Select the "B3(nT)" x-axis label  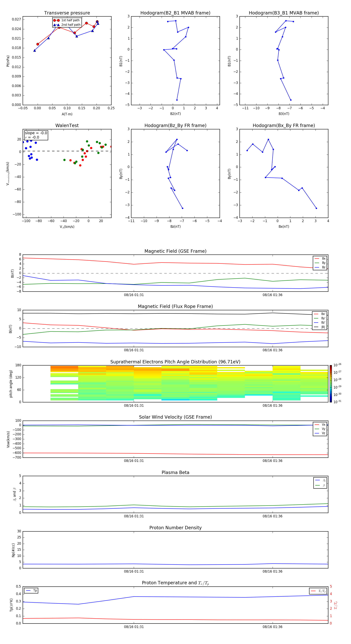click(284, 114)
